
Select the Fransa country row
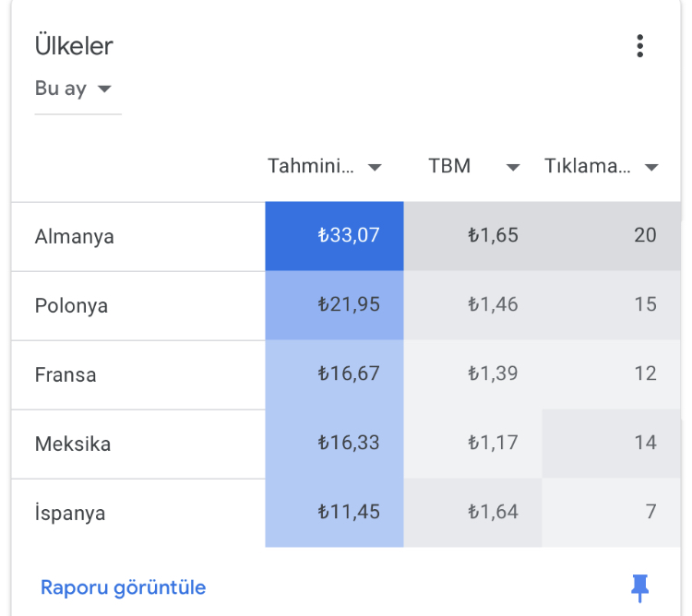coord(346,374)
